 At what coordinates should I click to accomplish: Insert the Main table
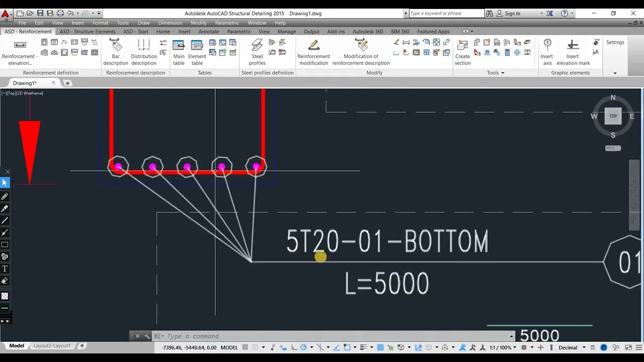pos(179,52)
